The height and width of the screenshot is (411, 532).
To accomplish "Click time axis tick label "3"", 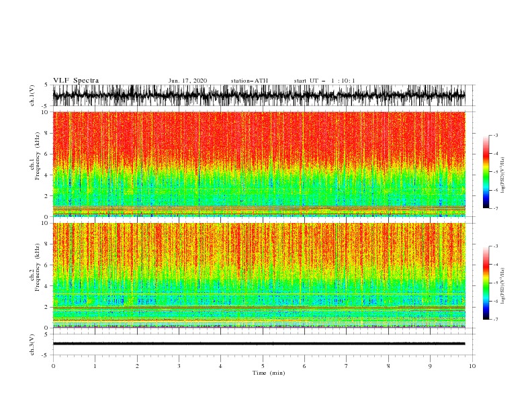I will coord(179,366).
